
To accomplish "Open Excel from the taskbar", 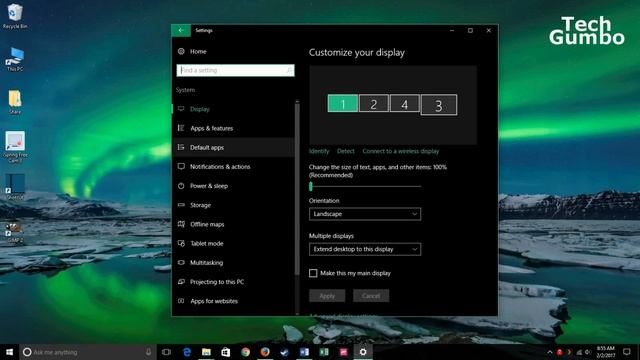I will (x=324, y=352).
